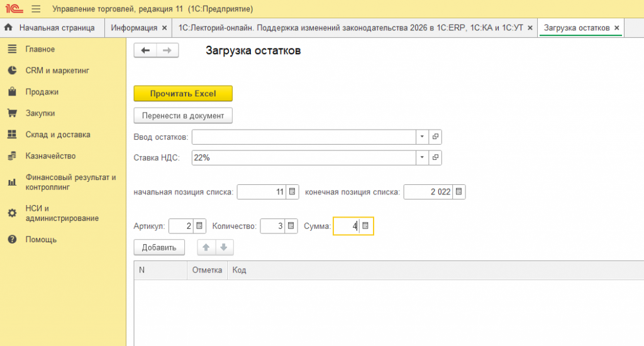Open the CRM и маркетинг pie icon
Image resolution: width=644 pixels, height=346 pixels.
click(x=13, y=70)
